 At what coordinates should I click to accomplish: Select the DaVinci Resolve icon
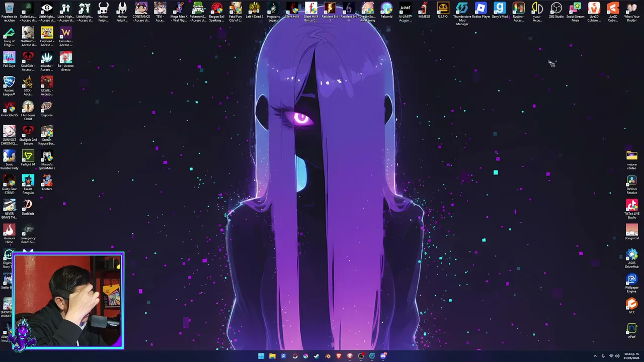click(631, 184)
